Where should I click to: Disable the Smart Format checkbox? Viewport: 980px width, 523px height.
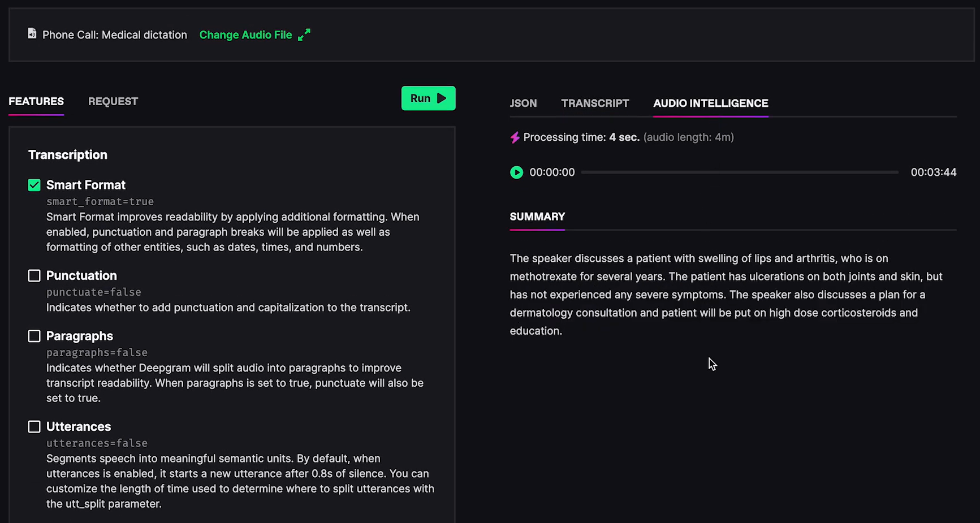[x=34, y=185]
